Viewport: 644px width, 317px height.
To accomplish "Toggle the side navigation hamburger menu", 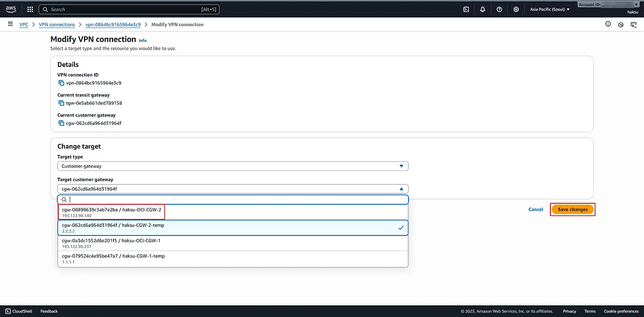I will (10, 24).
